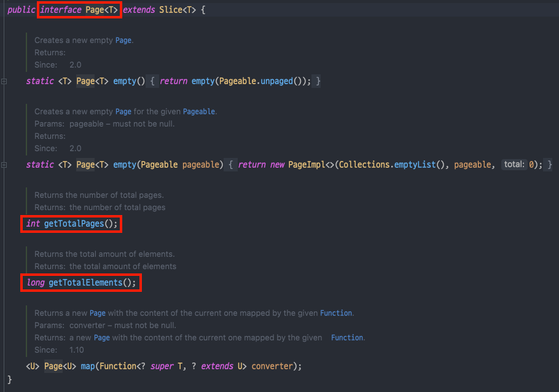The height and width of the screenshot is (392, 559).
Task: Open the Page link in "Returns a new Page with the content"
Action: [x=97, y=313]
